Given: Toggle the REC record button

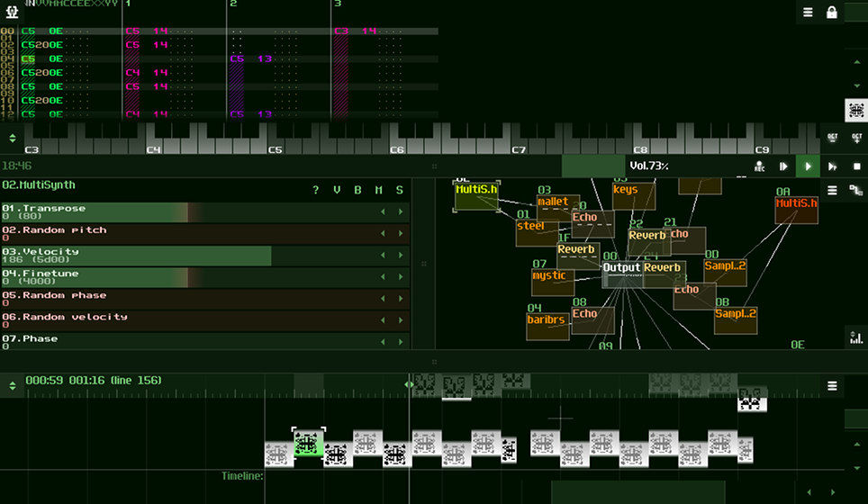Looking at the screenshot, I should coord(760,166).
